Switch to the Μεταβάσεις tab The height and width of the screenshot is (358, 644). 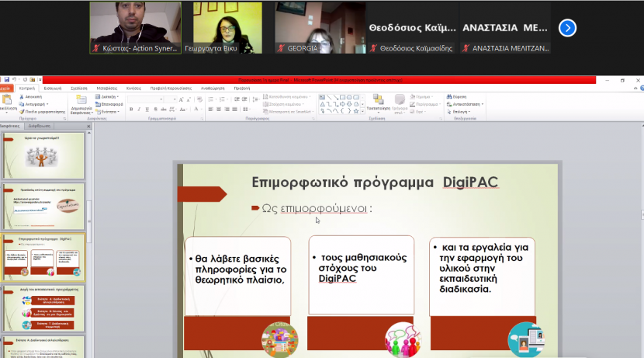107,89
